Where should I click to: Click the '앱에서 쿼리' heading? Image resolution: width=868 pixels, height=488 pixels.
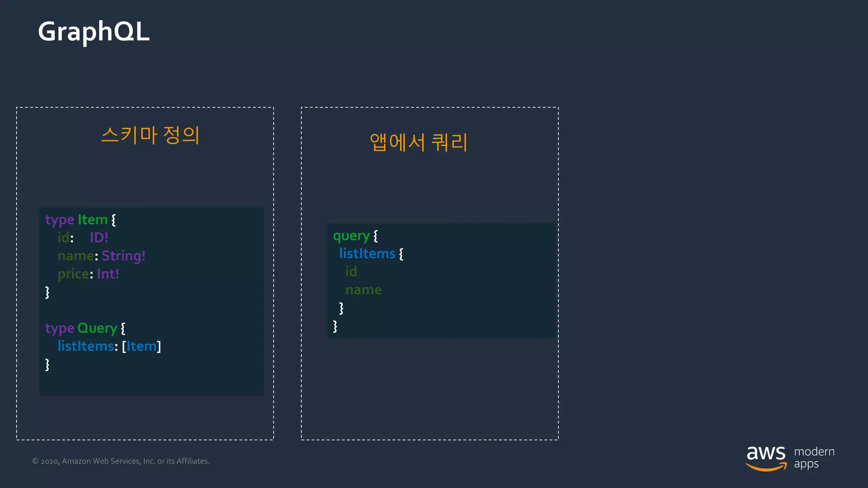418,142
